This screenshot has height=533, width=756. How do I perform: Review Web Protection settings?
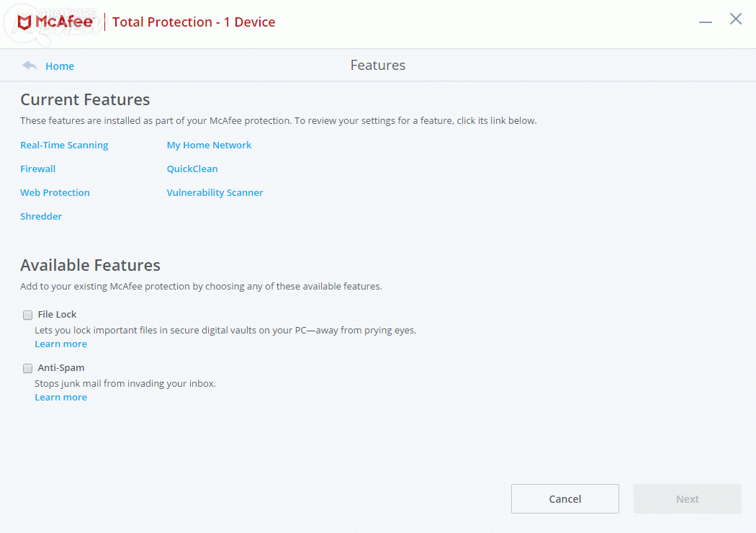click(x=55, y=192)
